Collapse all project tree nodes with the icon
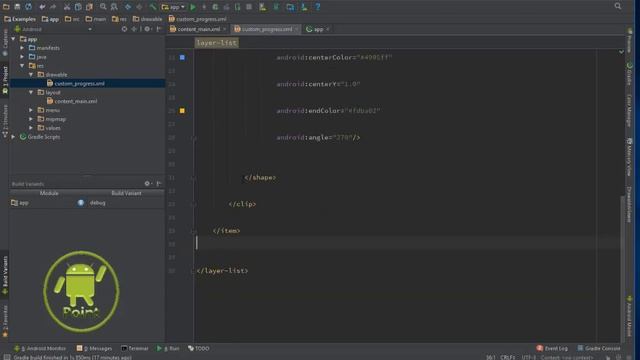Screen dimensions: 640x360 click(x=134, y=29)
